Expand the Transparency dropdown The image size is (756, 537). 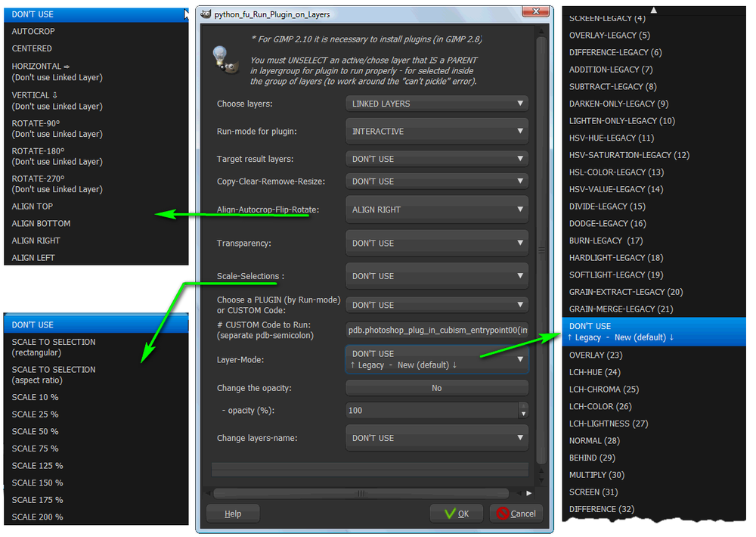[x=437, y=244]
